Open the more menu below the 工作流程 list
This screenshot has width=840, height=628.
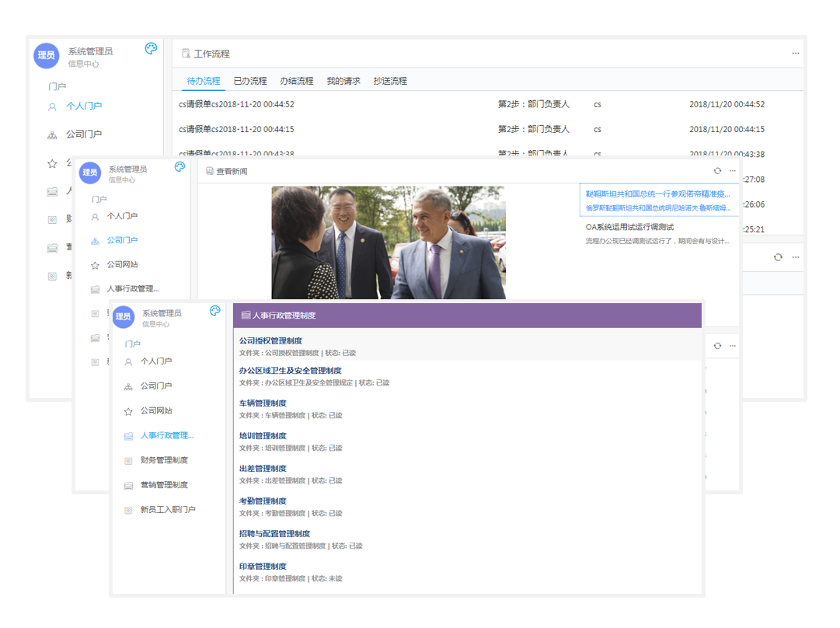796,257
